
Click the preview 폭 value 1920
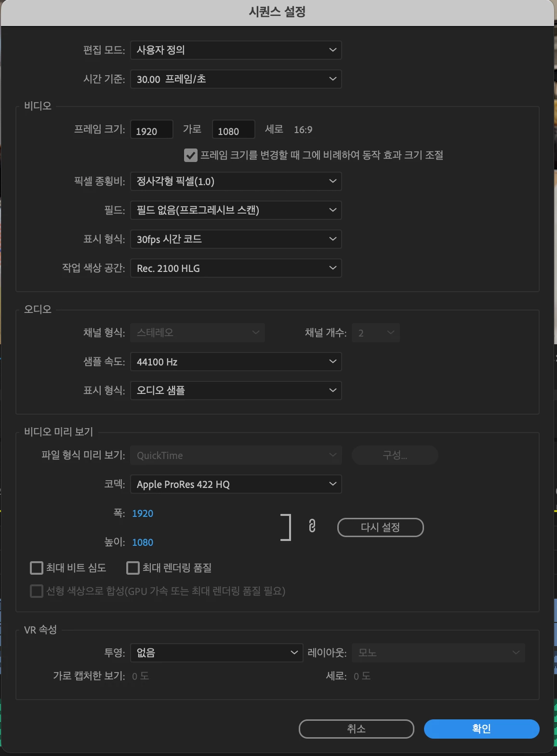[x=143, y=513]
